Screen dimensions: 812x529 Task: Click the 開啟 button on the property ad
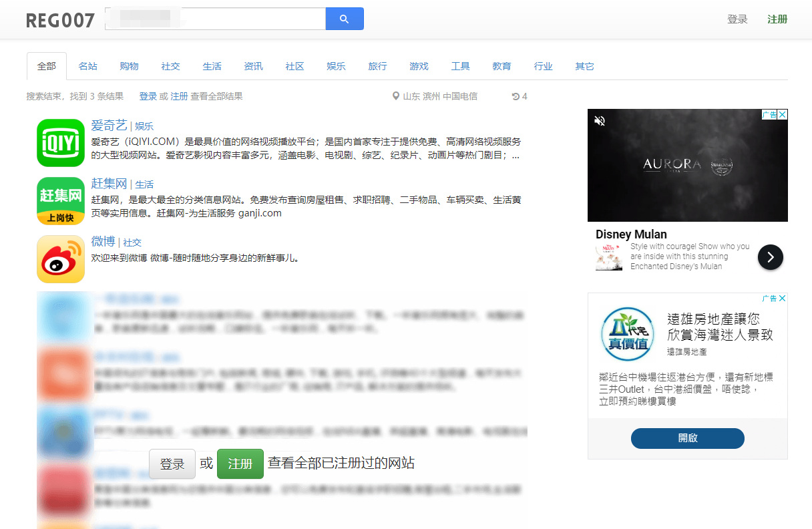tap(687, 438)
